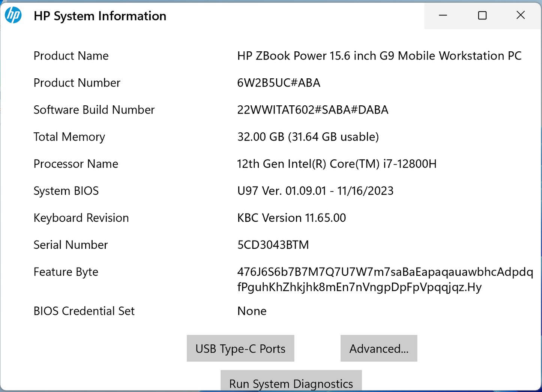Select the 'Keyboard Revision' label
Viewport: 542px width, 392px height.
(81, 218)
